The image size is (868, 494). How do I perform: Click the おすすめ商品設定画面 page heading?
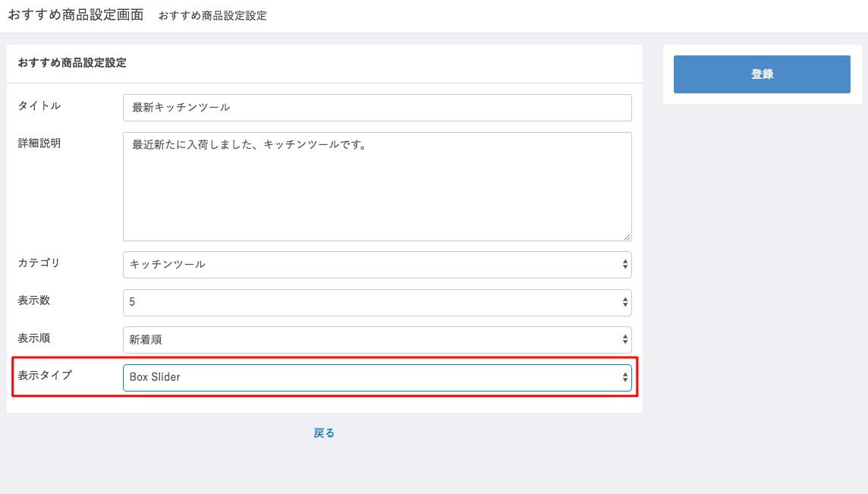point(76,15)
